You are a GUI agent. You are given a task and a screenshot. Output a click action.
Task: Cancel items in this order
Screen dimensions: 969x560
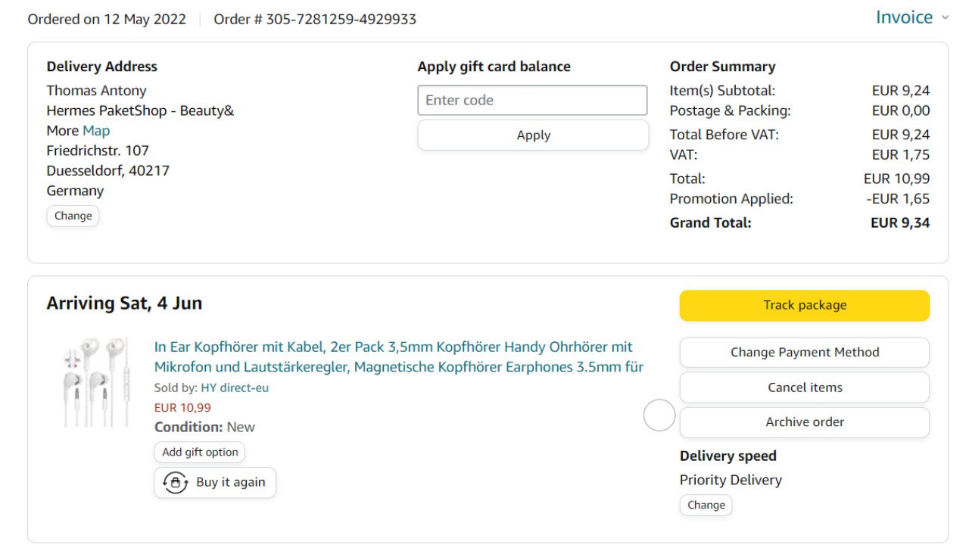click(x=804, y=387)
